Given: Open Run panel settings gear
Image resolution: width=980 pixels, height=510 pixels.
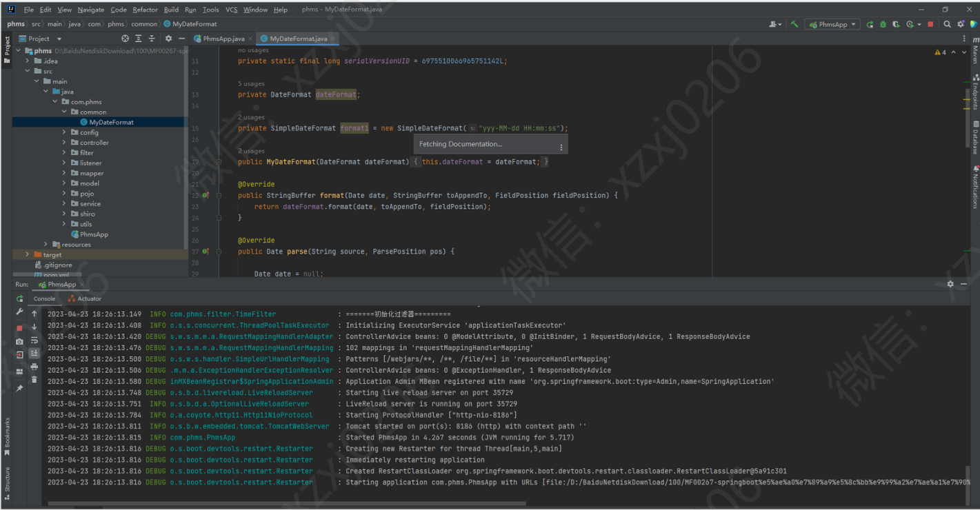Looking at the screenshot, I should click(x=950, y=284).
